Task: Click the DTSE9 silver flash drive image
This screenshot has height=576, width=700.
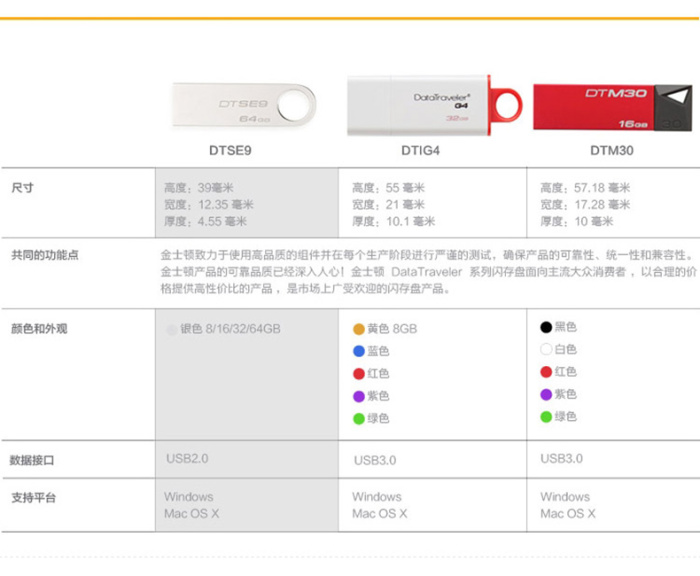Action: point(244,105)
